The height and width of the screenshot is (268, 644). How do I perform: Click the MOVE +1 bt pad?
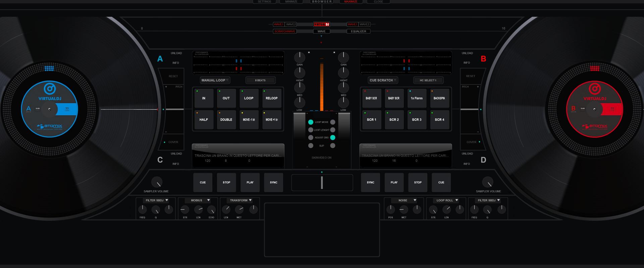coord(272,120)
